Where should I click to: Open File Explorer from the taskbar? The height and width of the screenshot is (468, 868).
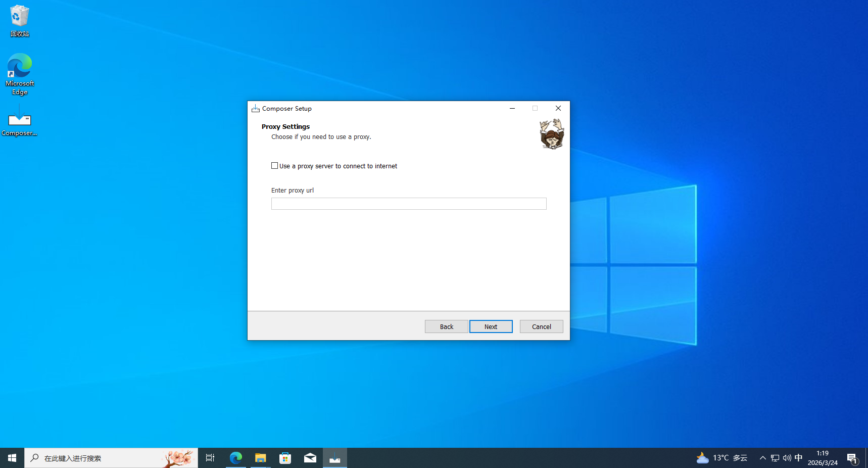[x=260, y=458]
